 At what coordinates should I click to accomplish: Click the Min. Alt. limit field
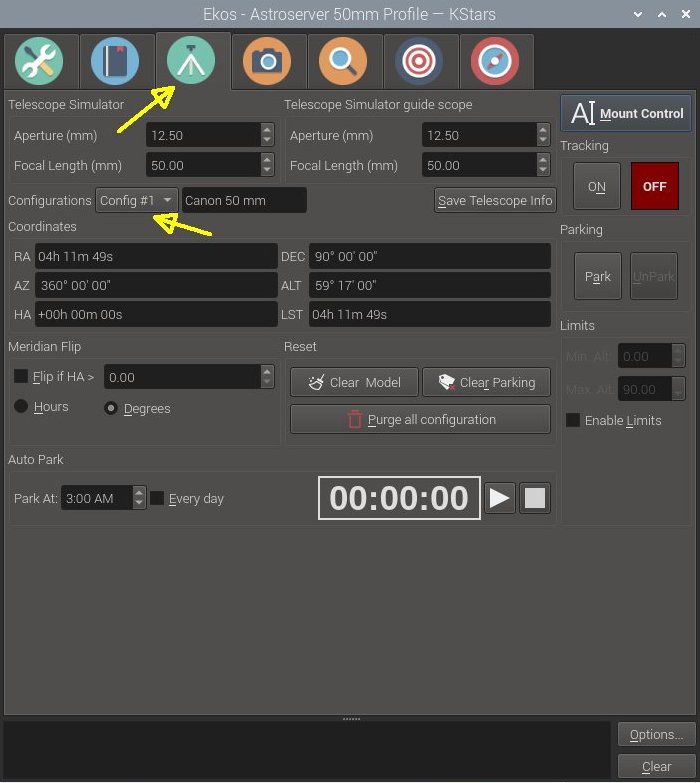[x=645, y=357]
